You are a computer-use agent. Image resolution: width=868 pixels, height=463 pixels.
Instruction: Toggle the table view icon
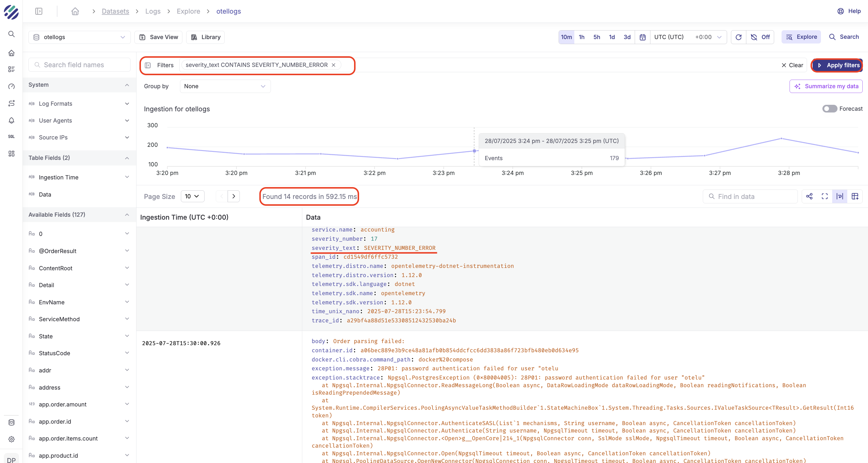(x=855, y=197)
